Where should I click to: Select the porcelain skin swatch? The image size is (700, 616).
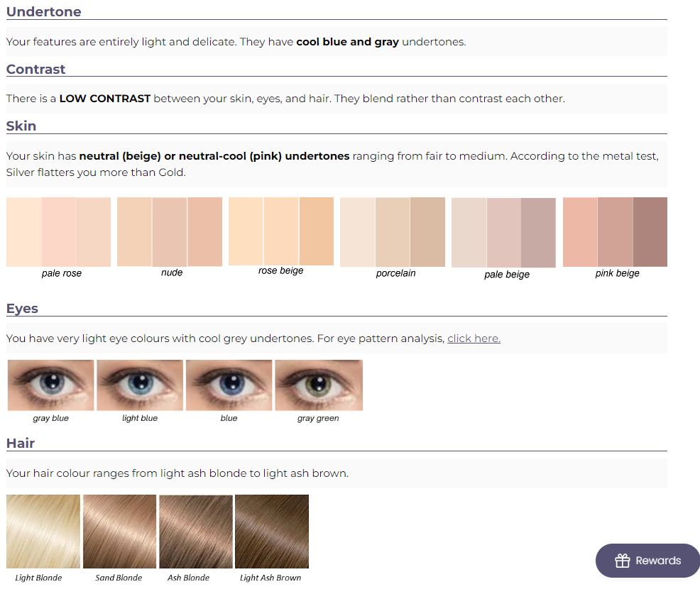click(393, 232)
